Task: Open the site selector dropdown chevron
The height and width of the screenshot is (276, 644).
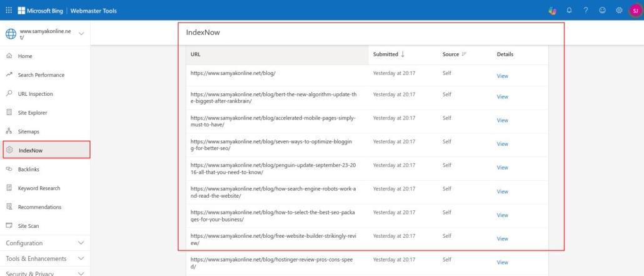Action: click(x=81, y=34)
